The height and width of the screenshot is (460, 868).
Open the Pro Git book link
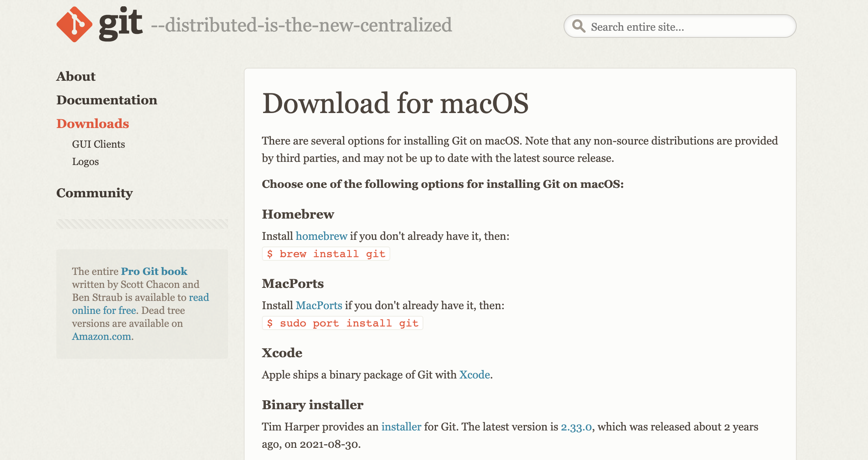pyautogui.click(x=154, y=271)
